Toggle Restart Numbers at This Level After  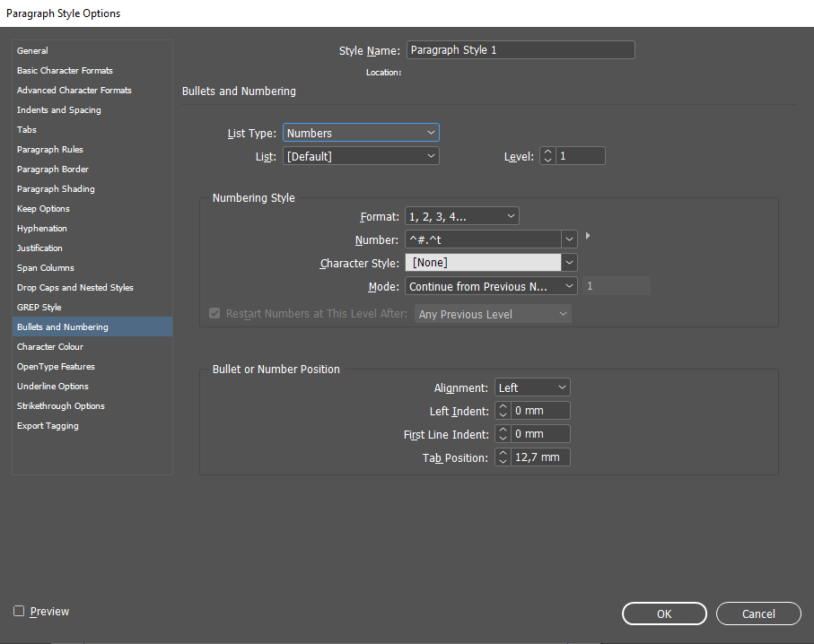click(x=214, y=314)
